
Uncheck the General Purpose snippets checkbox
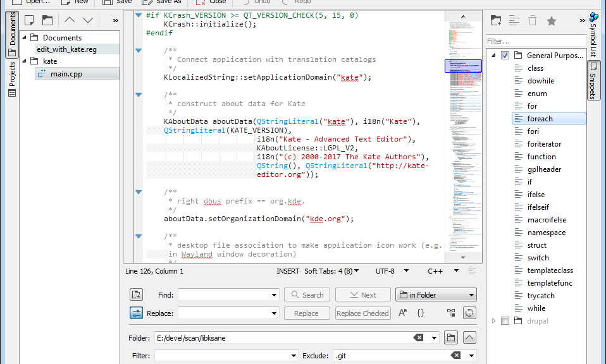click(x=505, y=56)
